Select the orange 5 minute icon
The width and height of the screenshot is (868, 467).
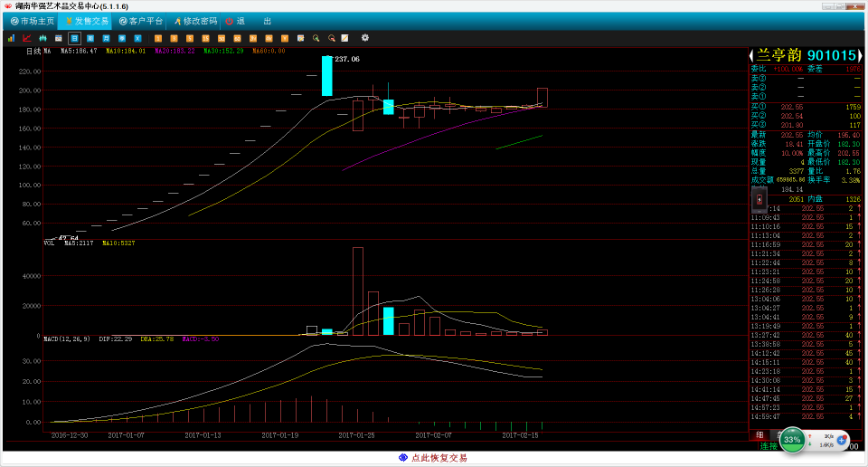[190, 38]
